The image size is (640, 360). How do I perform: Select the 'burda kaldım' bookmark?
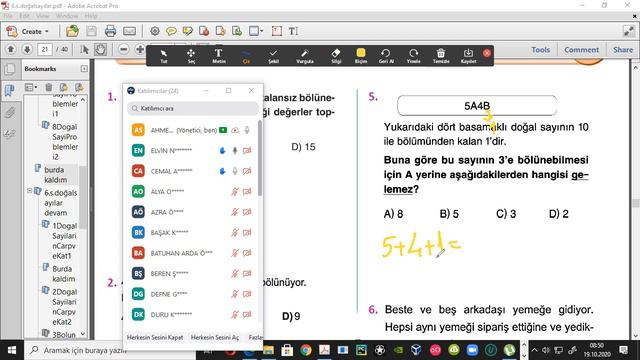[56, 175]
